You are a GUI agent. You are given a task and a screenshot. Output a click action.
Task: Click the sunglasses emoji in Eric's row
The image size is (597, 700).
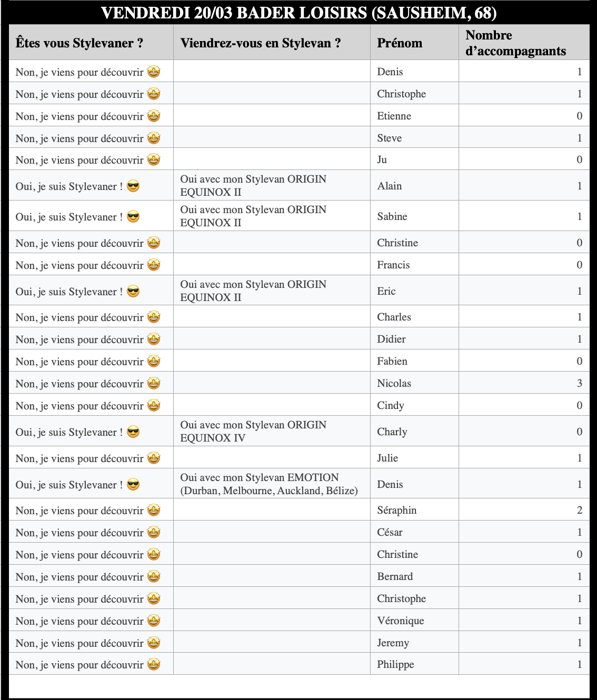pyautogui.click(x=133, y=292)
